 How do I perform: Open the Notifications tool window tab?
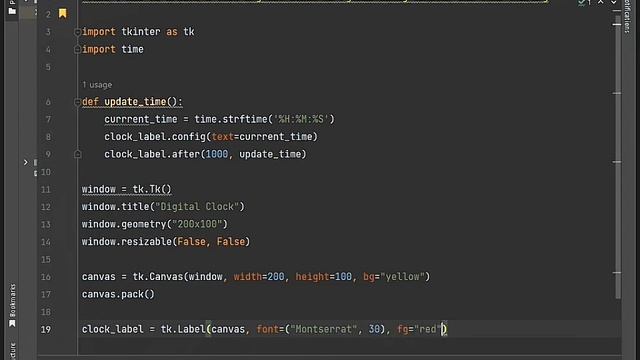[x=627, y=16]
